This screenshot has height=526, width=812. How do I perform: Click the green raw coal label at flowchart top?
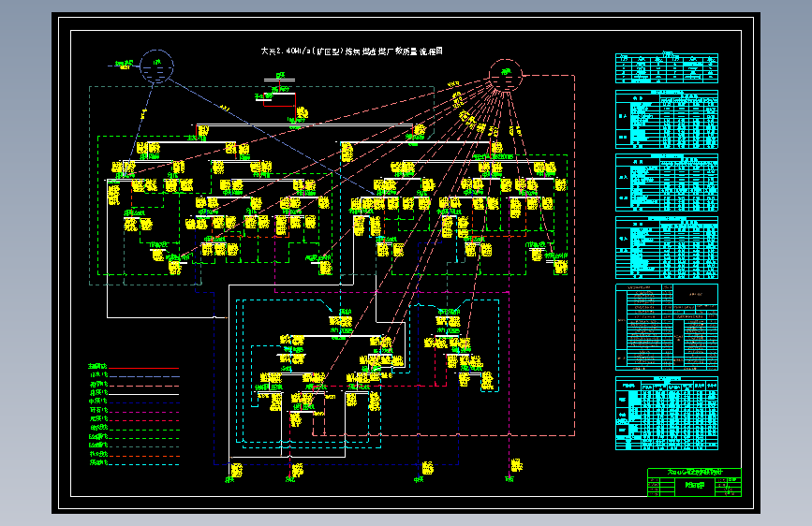point(280,76)
